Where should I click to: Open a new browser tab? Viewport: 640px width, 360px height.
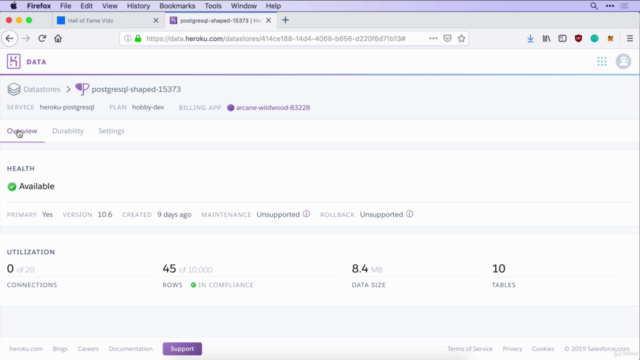(x=285, y=20)
